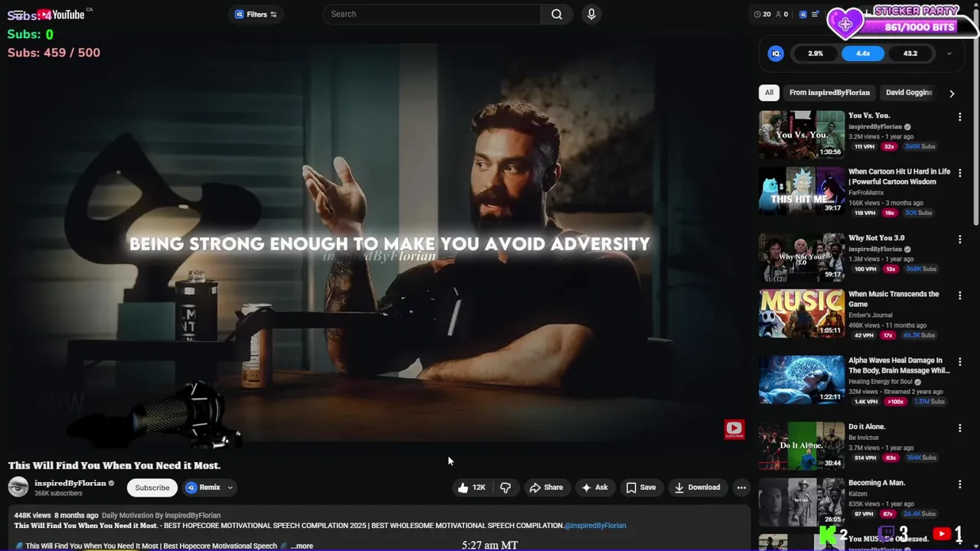Open the Becoming A Man. thumbnail
The image size is (980, 551).
[802, 502]
